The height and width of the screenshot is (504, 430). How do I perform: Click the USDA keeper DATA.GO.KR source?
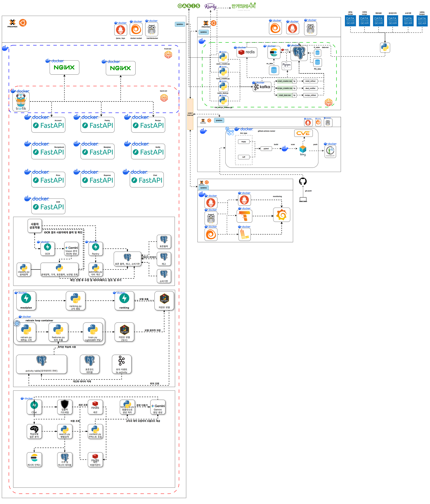[x=422, y=21]
